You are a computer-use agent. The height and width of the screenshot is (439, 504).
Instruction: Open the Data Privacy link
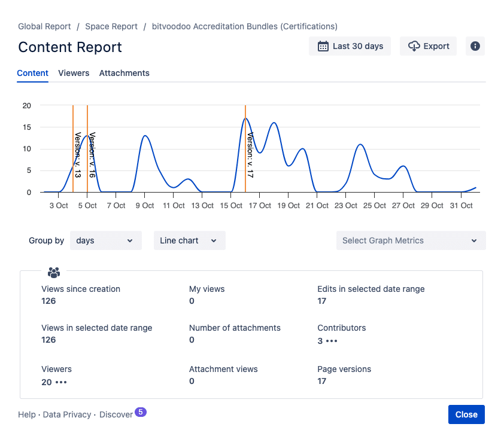point(67,414)
